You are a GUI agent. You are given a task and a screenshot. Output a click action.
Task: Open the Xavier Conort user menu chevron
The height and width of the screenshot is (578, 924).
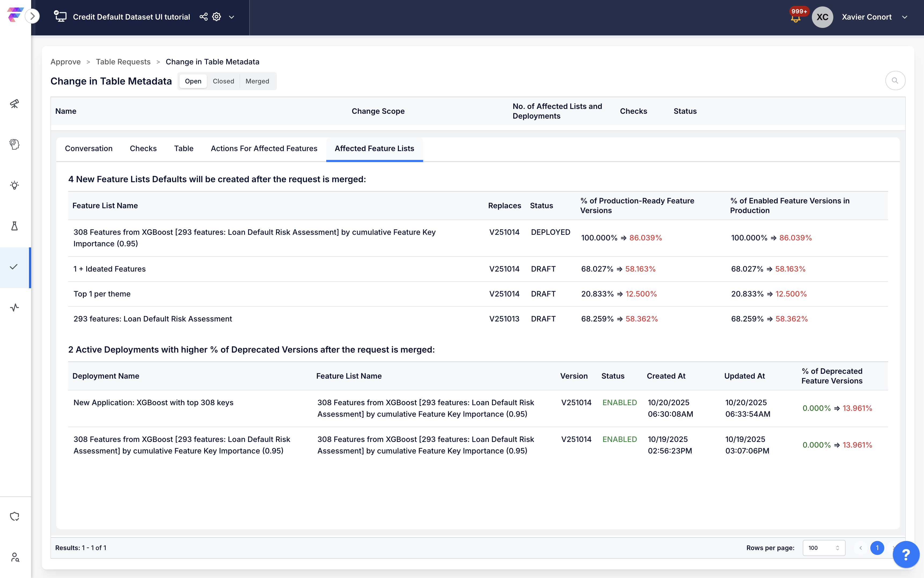(904, 17)
